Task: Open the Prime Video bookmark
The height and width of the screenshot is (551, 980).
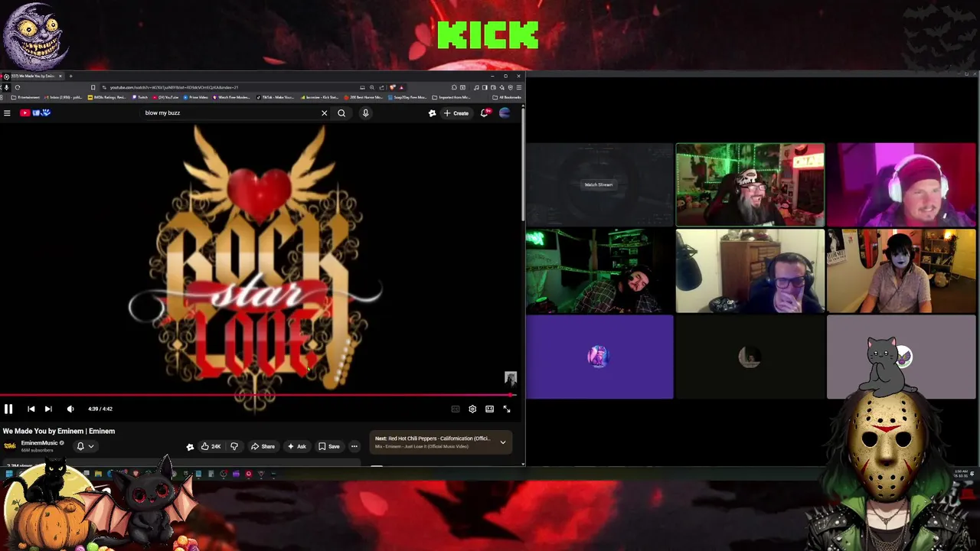Action: (196, 97)
